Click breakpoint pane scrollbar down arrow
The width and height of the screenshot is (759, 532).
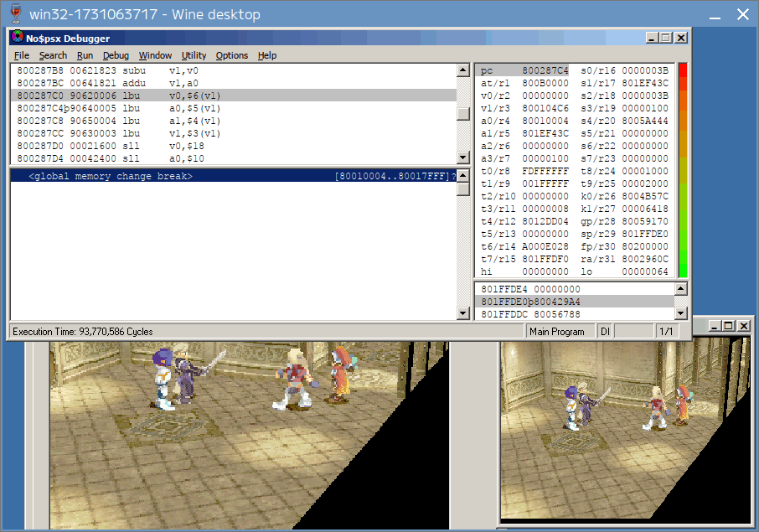click(463, 313)
